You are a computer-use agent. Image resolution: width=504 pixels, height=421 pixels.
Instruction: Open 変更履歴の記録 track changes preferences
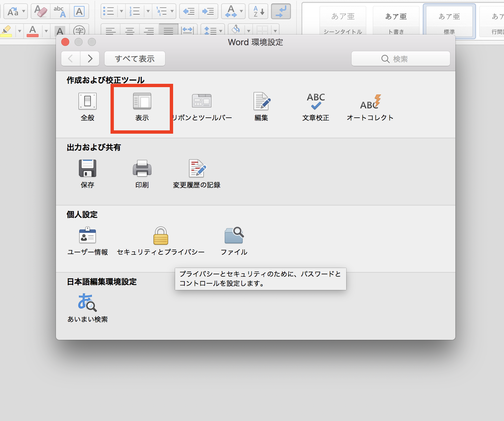[x=197, y=174]
